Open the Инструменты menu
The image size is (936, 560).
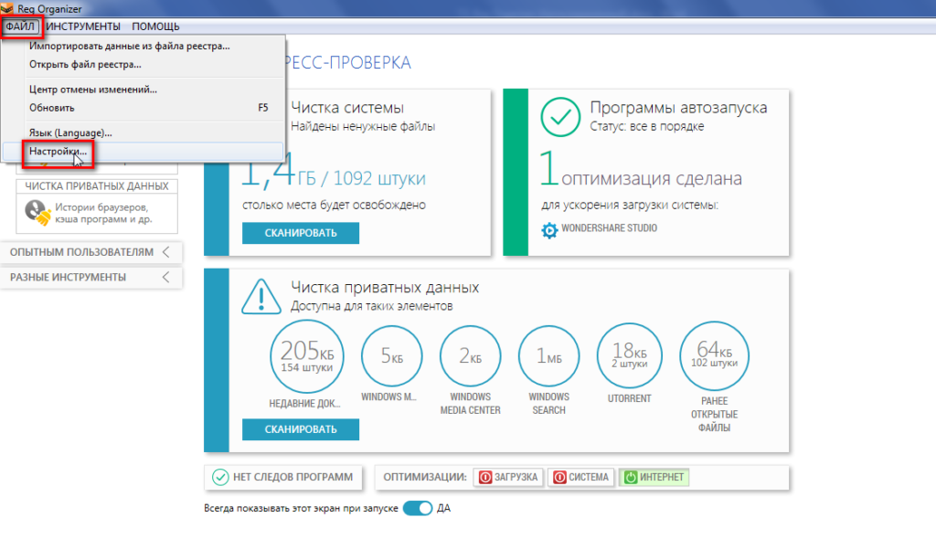83,26
